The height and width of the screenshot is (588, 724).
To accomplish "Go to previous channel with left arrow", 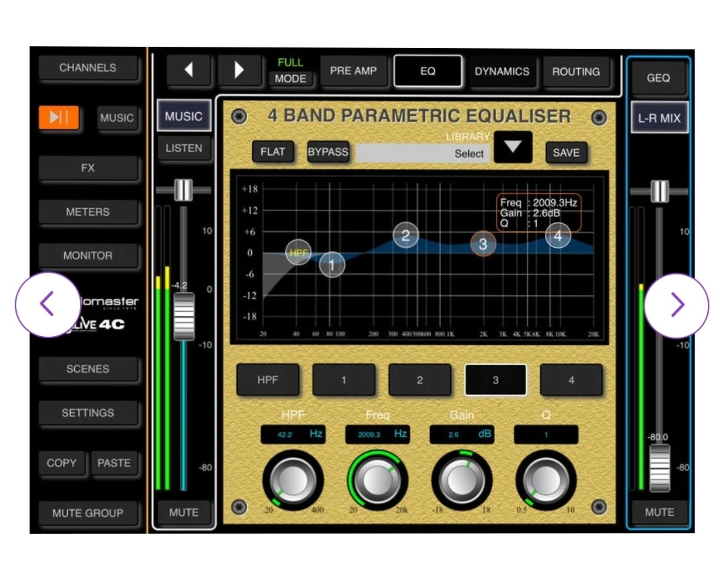I will pyautogui.click(x=188, y=70).
